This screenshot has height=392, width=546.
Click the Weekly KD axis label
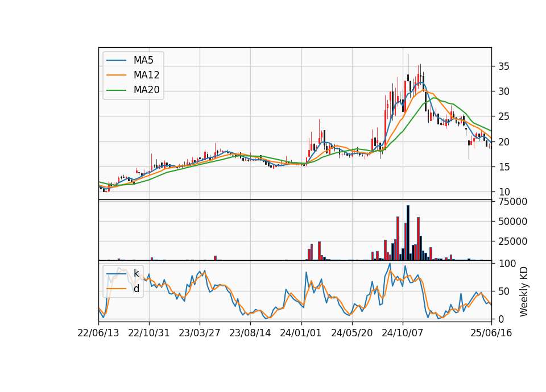point(523,291)
